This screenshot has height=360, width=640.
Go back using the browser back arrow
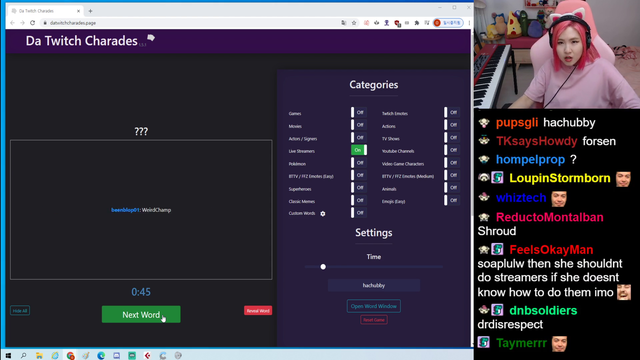pyautogui.click(x=12, y=23)
